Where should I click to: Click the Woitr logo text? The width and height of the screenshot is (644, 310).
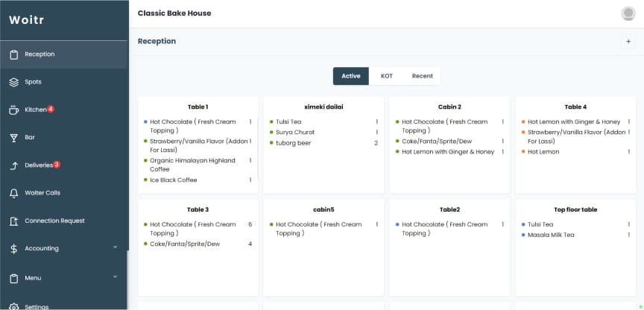(27, 20)
